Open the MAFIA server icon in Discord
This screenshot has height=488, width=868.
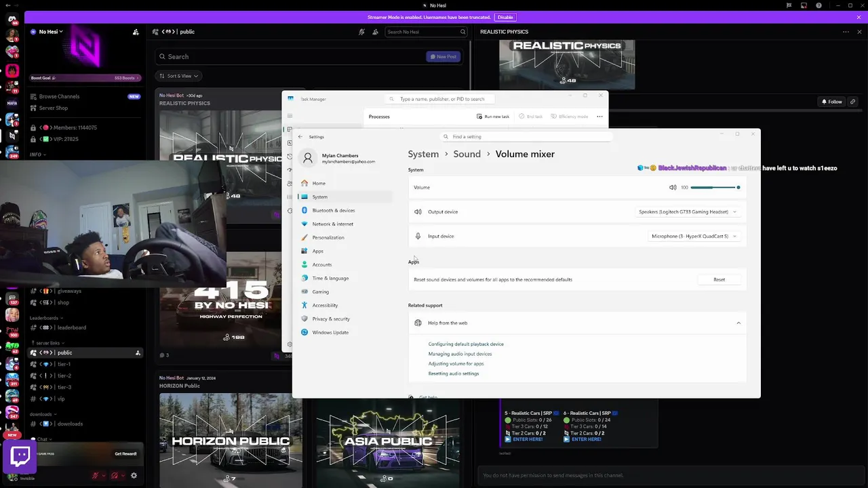pos(12,103)
